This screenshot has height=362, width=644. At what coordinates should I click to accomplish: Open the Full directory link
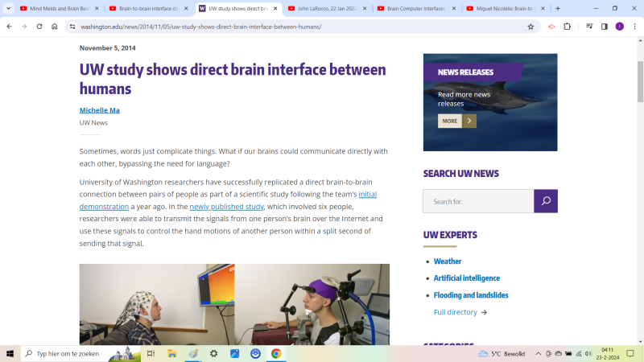(460, 312)
